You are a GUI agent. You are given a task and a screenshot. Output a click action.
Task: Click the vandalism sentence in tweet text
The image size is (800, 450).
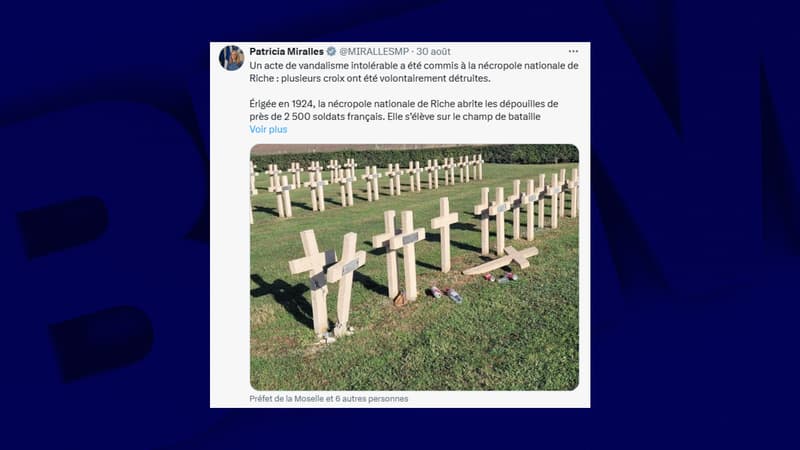click(414, 72)
